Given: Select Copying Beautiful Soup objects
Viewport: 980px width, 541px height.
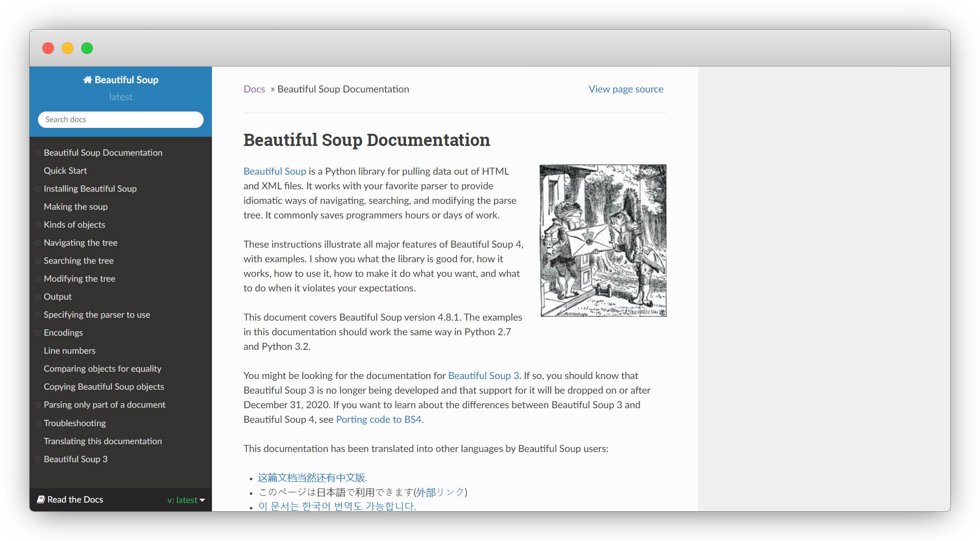Looking at the screenshot, I should [104, 387].
